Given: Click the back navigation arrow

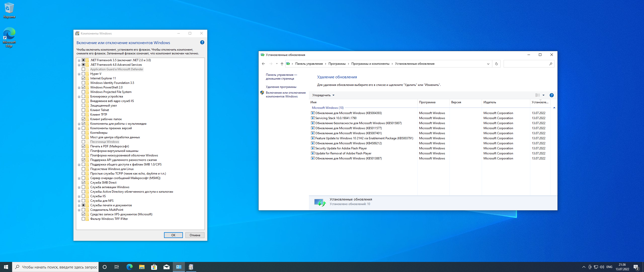Looking at the screenshot, I should pos(263,64).
